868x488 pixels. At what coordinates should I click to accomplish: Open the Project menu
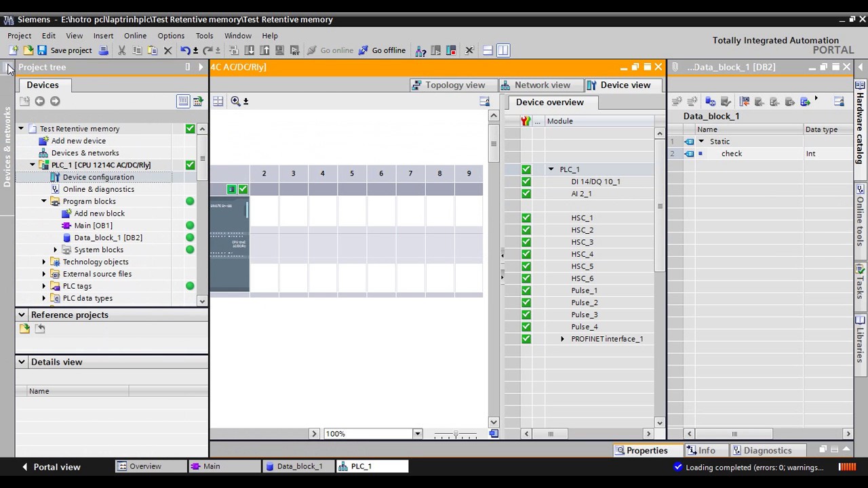point(20,35)
